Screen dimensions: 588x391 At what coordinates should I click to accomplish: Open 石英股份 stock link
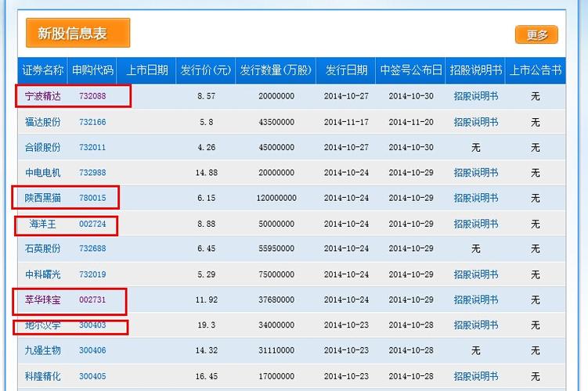tap(43, 249)
